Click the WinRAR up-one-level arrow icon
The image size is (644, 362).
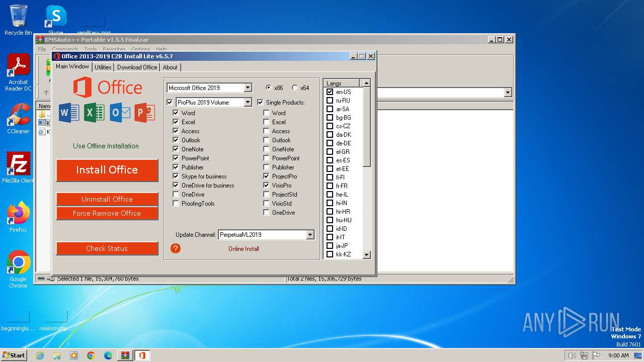[x=46, y=93]
